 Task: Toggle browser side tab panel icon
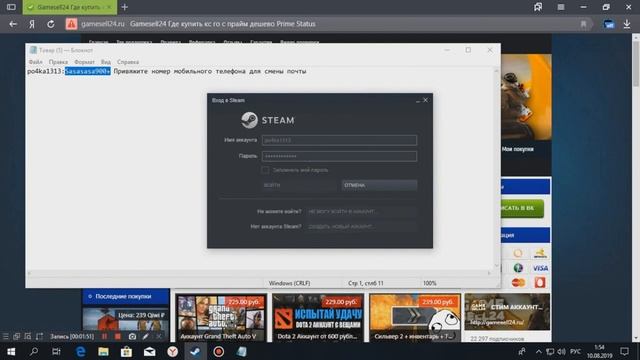(x=11, y=7)
